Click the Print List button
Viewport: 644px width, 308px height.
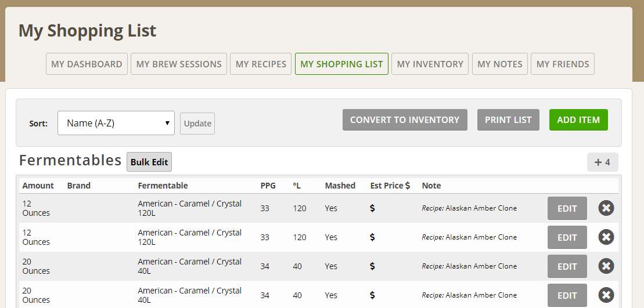[508, 119]
